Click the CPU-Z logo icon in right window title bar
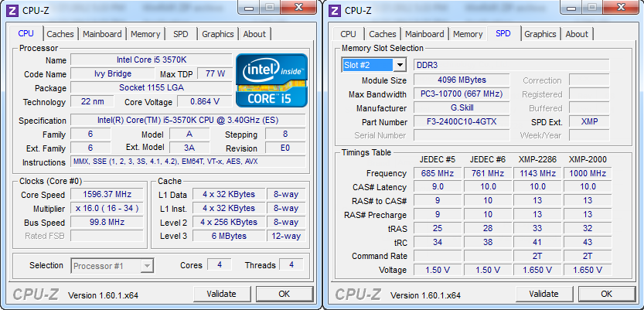This screenshot has height=310, width=644. pos(336,10)
